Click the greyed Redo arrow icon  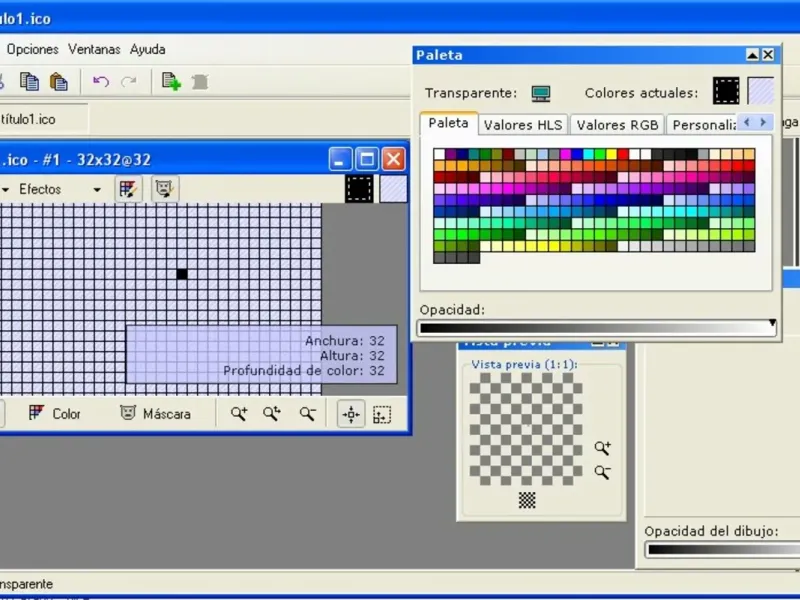point(129,81)
